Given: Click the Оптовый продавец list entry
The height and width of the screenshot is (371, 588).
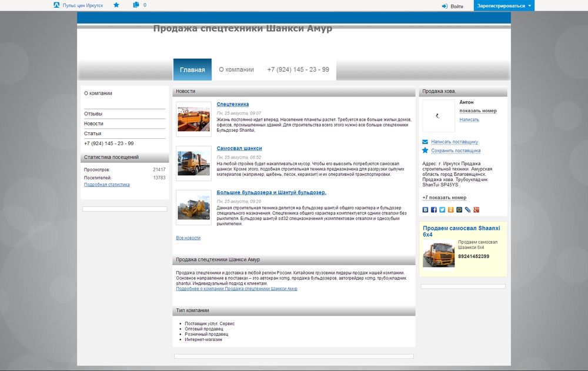Looking at the screenshot, I should (204, 329).
